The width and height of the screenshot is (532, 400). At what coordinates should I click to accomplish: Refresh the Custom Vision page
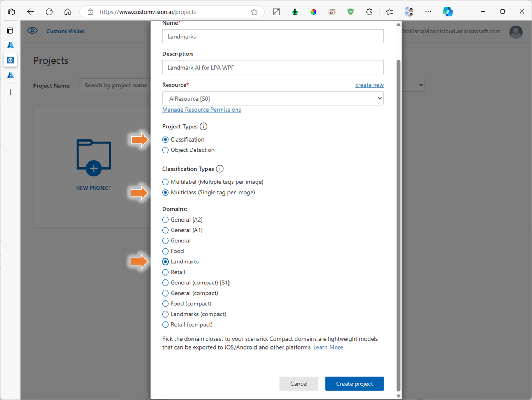pyautogui.click(x=49, y=12)
